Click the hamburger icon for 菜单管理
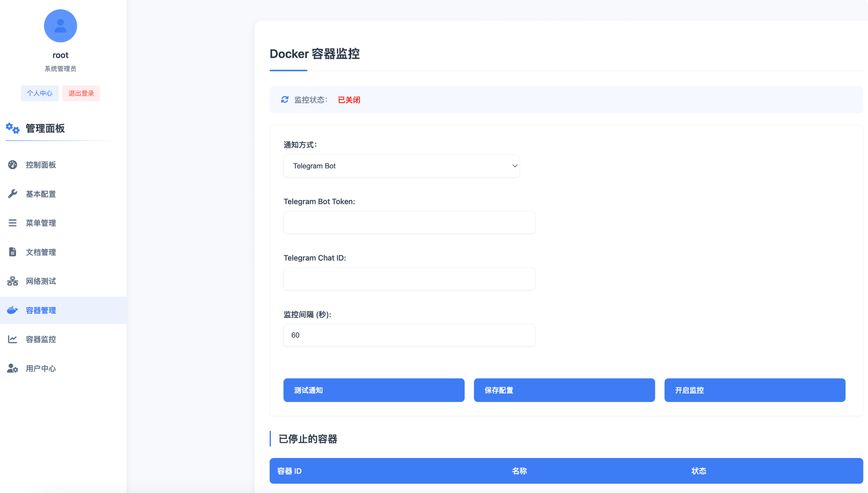868x493 pixels. pos(12,223)
